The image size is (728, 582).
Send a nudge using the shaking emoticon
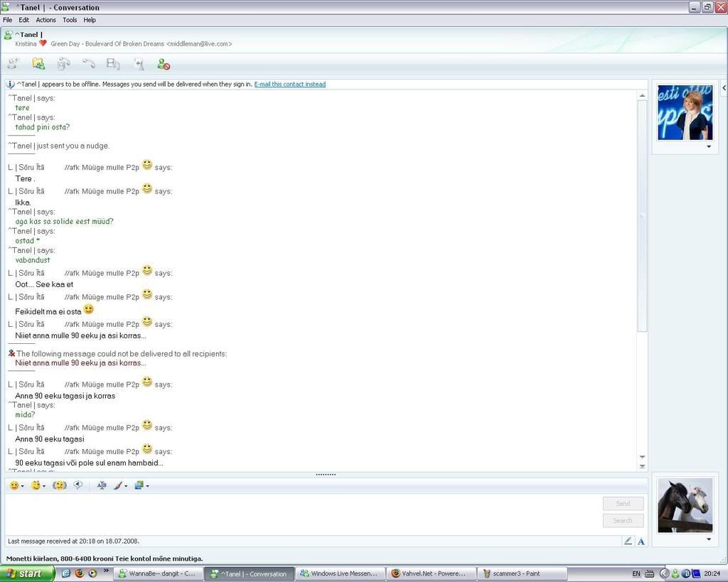click(x=60, y=485)
